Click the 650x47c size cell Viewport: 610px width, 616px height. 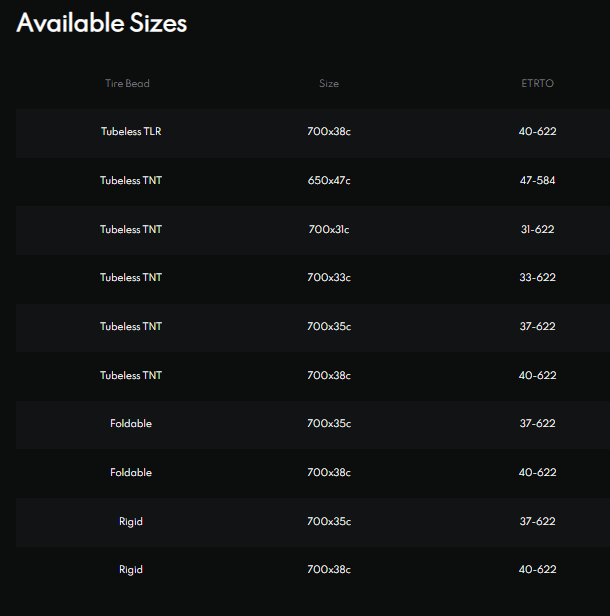coord(329,181)
